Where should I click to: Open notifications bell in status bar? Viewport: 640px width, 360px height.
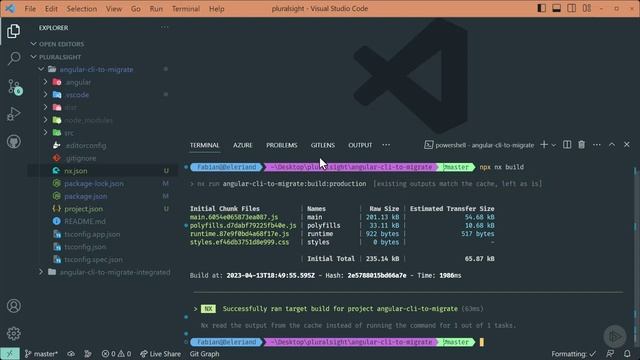tap(627, 354)
